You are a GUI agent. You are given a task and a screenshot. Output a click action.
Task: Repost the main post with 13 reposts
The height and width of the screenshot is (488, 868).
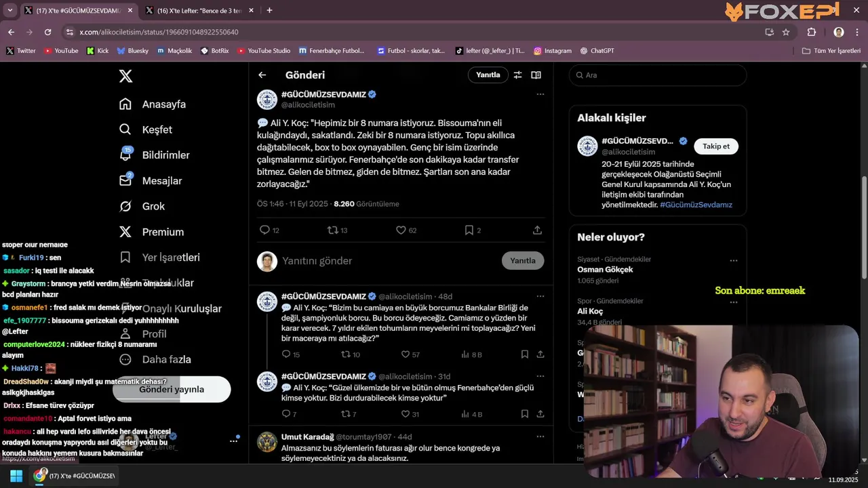337,230
